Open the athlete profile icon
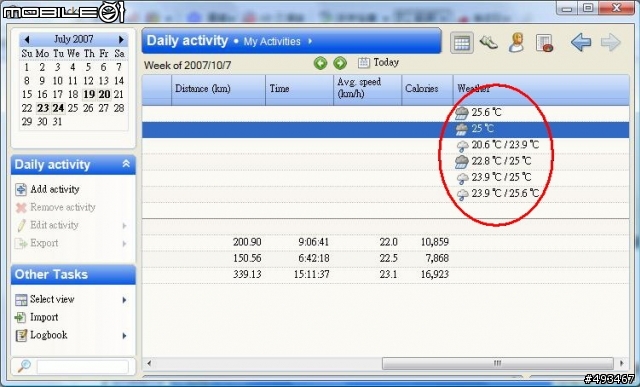Image resolution: width=640 pixels, height=387 pixels. click(516, 42)
